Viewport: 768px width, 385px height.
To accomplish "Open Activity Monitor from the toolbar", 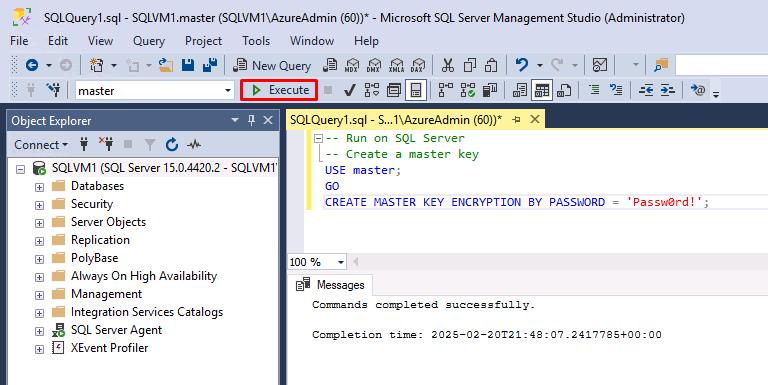I will pyautogui.click(x=600, y=65).
